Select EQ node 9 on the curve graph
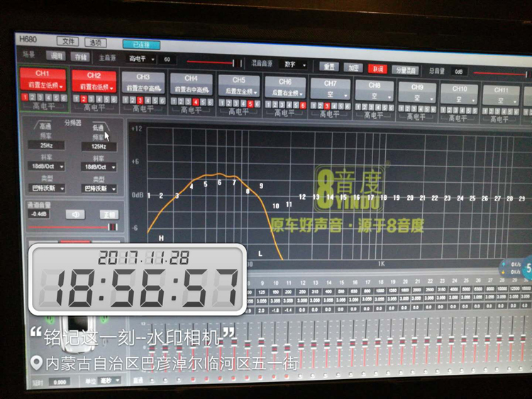Viewport: 532px width, 399px height. [261, 186]
